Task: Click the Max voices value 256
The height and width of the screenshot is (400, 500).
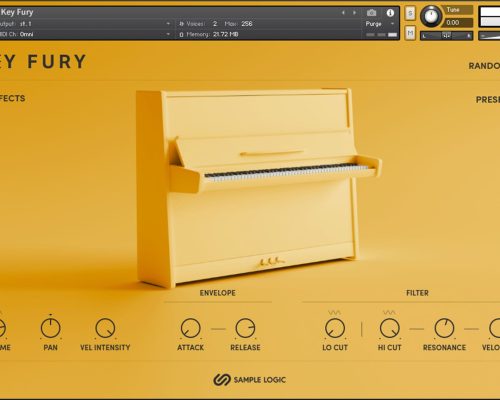Action: 247,24
